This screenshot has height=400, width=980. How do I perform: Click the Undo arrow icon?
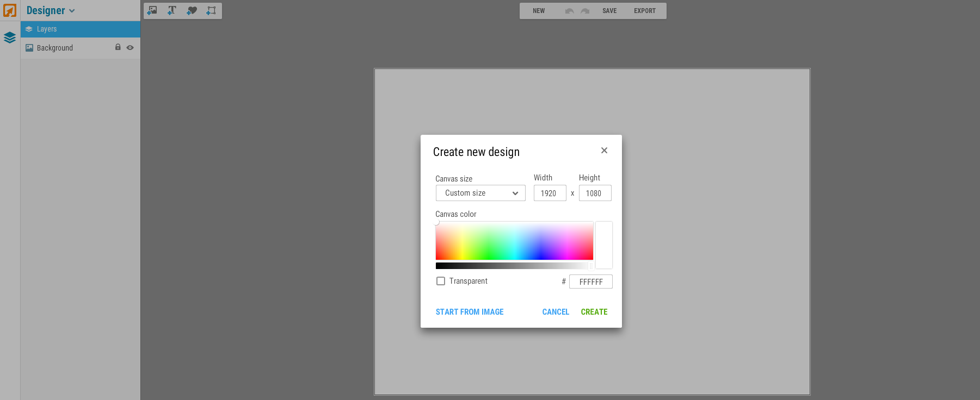coord(569,11)
